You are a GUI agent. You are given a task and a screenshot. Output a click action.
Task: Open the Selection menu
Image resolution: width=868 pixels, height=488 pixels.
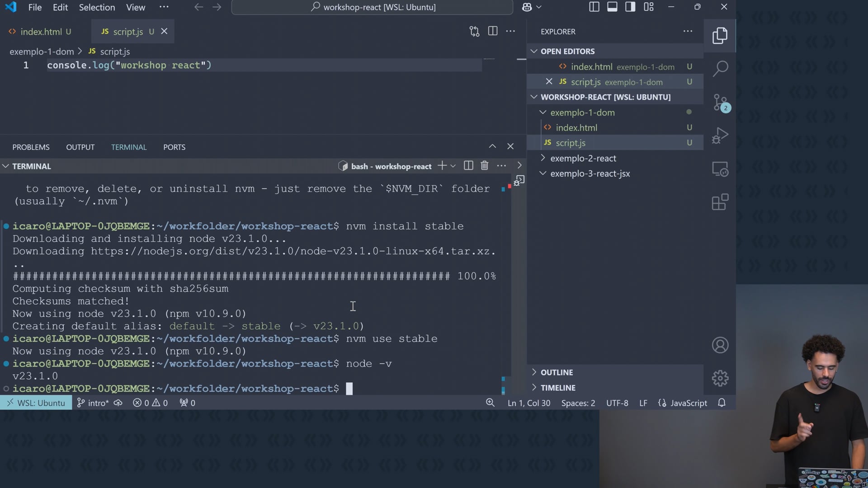[97, 7]
